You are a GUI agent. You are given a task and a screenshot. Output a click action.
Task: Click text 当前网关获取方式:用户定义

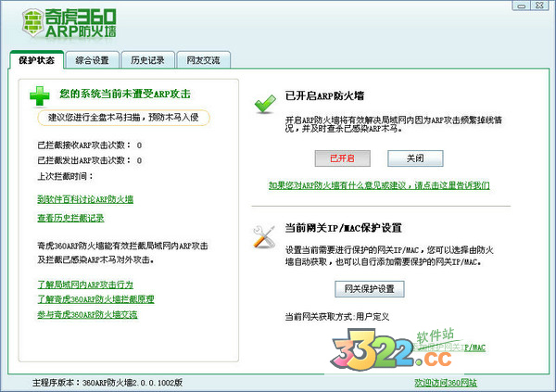coord(337,316)
